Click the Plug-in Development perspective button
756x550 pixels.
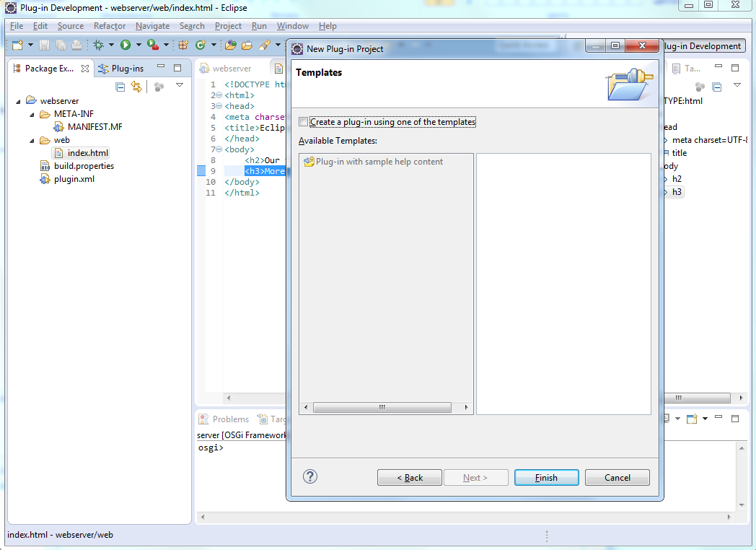pos(704,46)
